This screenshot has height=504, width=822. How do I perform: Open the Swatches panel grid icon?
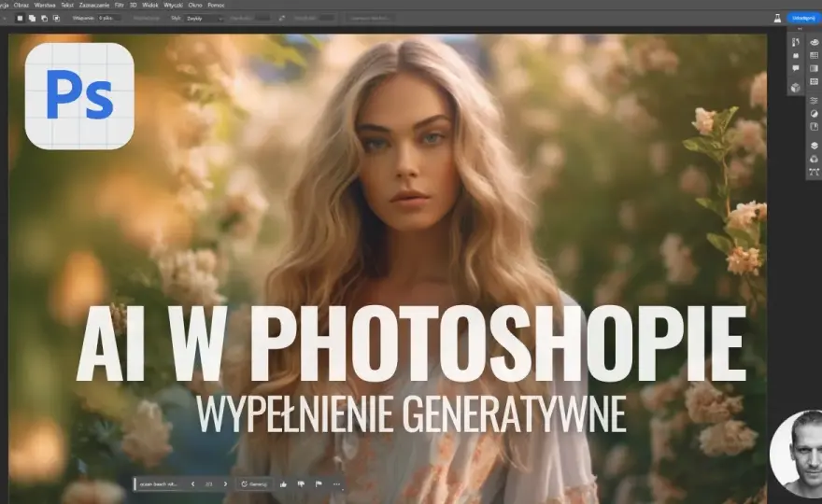tap(815, 55)
